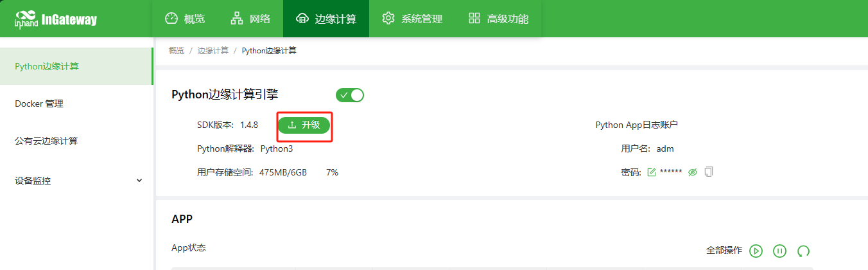Disable the Python边缘计算引擎 switch

350,95
